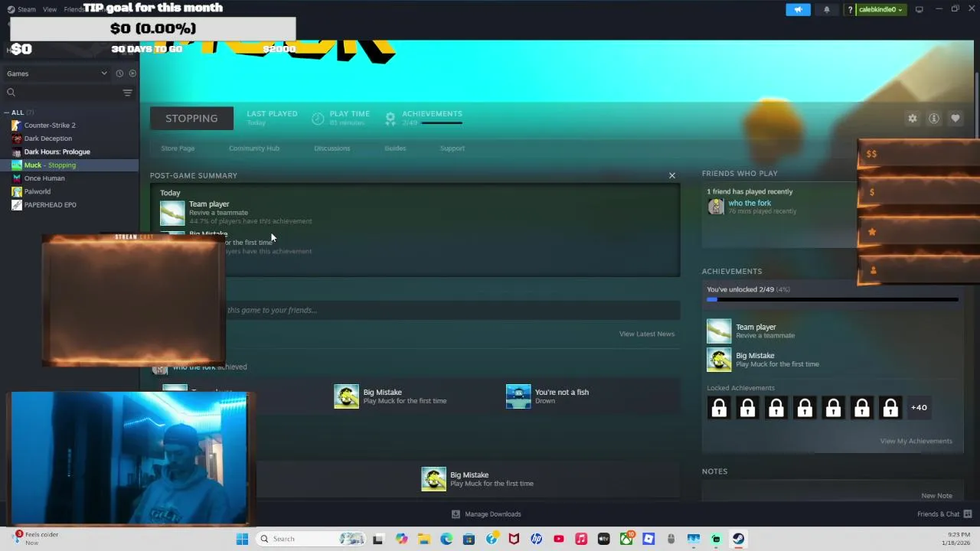The width and height of the screenshot is (980, 551).
Task: Click the library search field
Action: 63,93
